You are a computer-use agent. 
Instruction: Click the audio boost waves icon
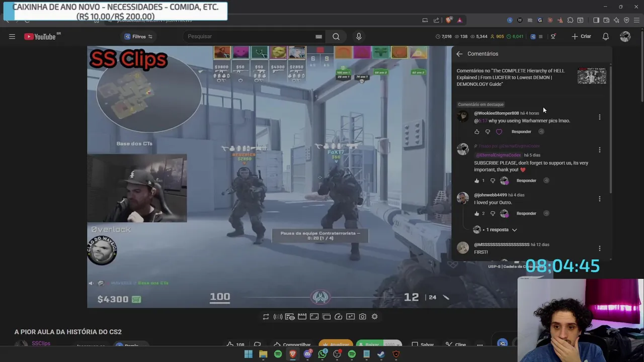coord(278,317)
